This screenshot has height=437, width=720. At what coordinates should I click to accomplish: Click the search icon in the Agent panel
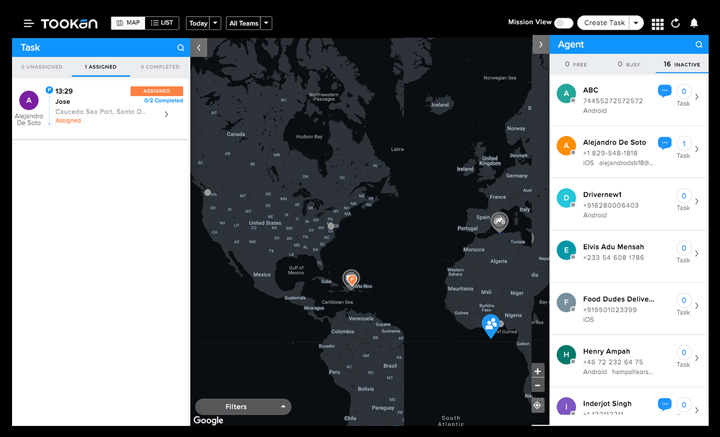tap(699, 45)
